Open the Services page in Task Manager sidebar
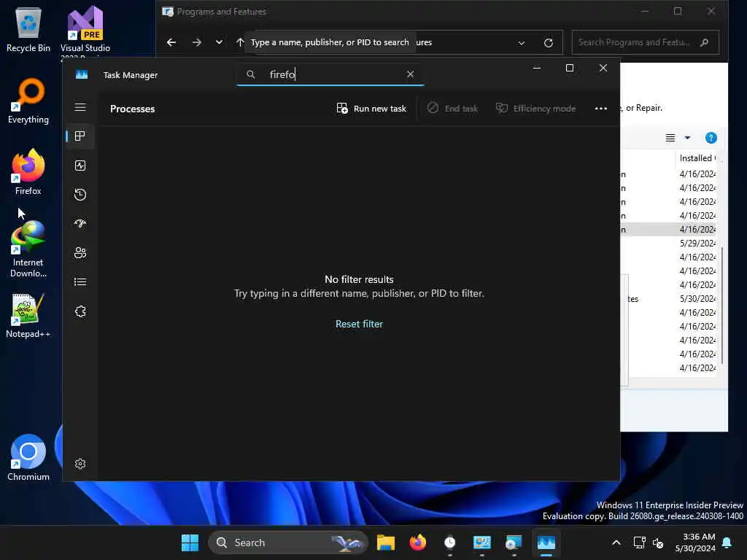Screen dimensions: 747x560 click(80, 311)
